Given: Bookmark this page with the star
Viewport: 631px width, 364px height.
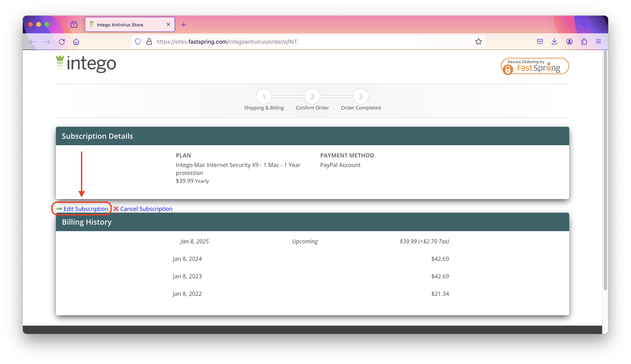Looking at the screenshot, I should pyautogui.click(x=478, y=41).
